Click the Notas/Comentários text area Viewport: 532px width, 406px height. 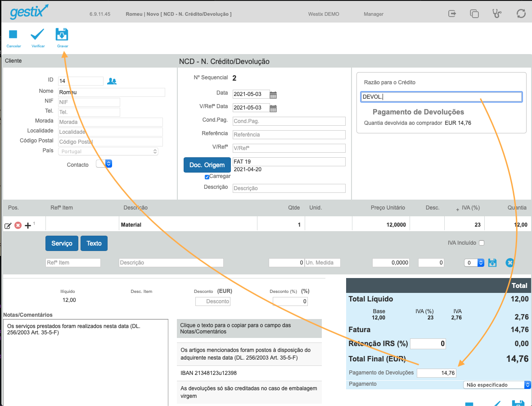tap(86, 362)
